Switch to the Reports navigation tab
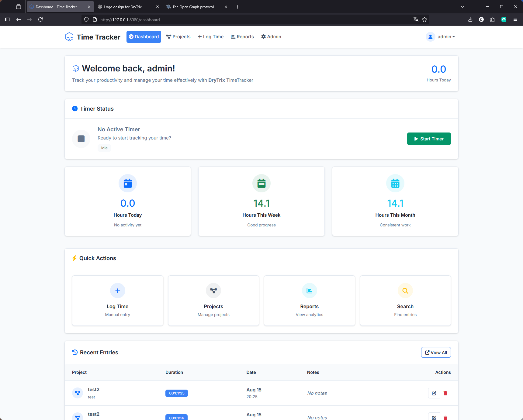Image resolution: width=523 pixels, height=420 pixels. coord(242,36)
